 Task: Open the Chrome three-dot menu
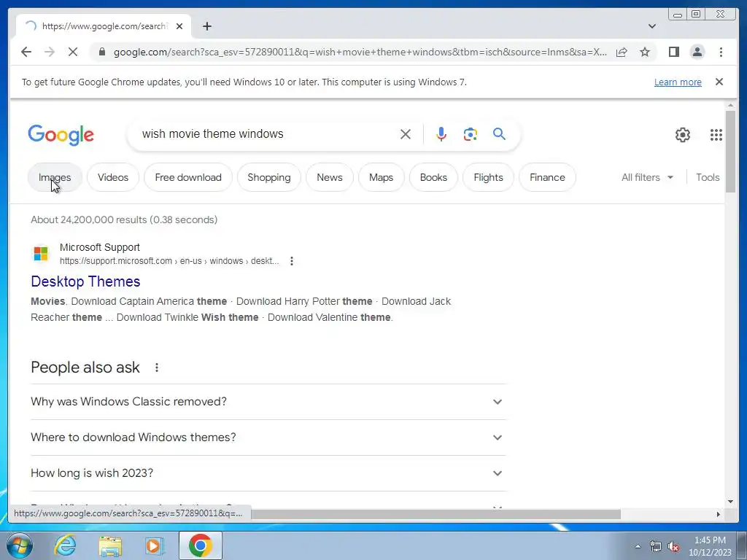pyautogui.click(x=721, y=52)
